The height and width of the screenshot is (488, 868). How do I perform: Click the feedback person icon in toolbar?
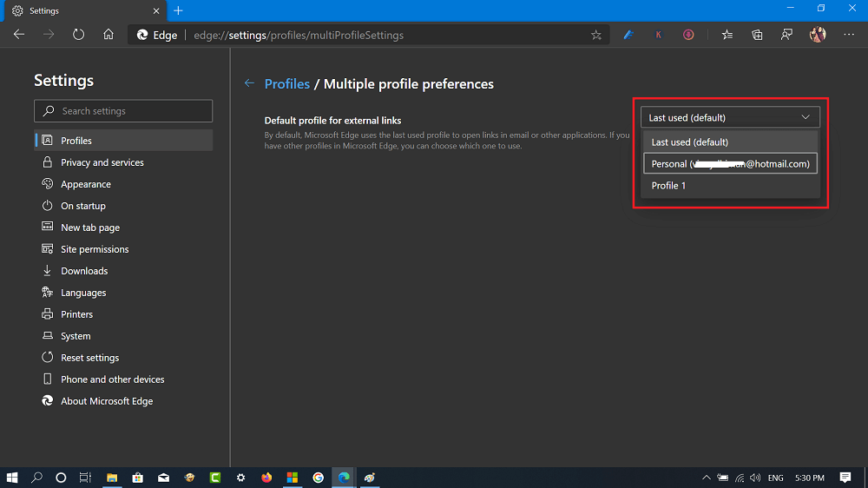(x=786, y=35)
